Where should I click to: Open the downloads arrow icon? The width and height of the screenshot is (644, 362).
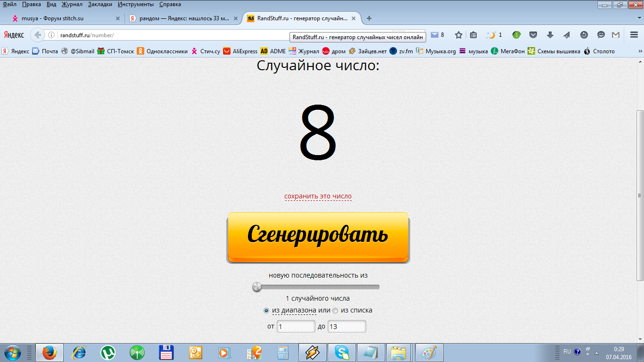tap(550, 35)
